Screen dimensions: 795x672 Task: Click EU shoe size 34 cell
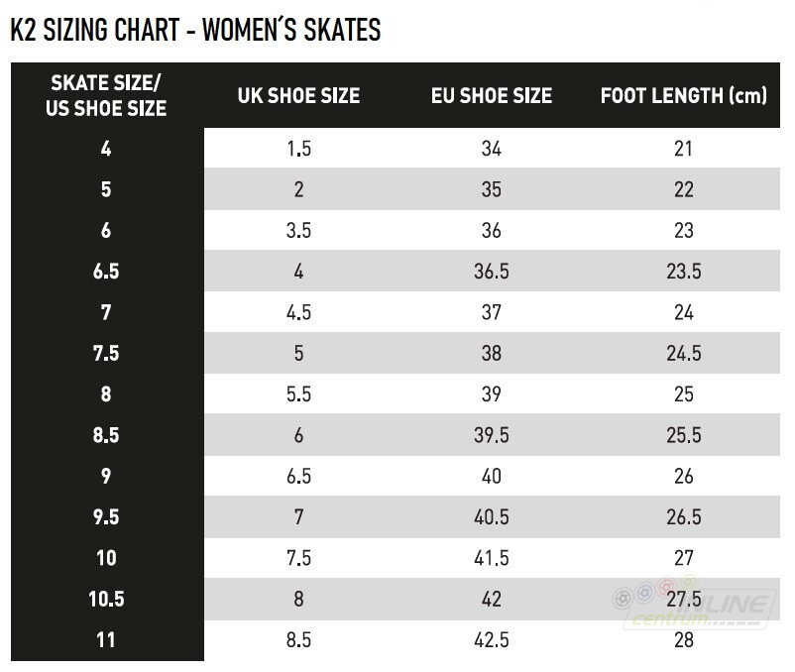[492, 149]
